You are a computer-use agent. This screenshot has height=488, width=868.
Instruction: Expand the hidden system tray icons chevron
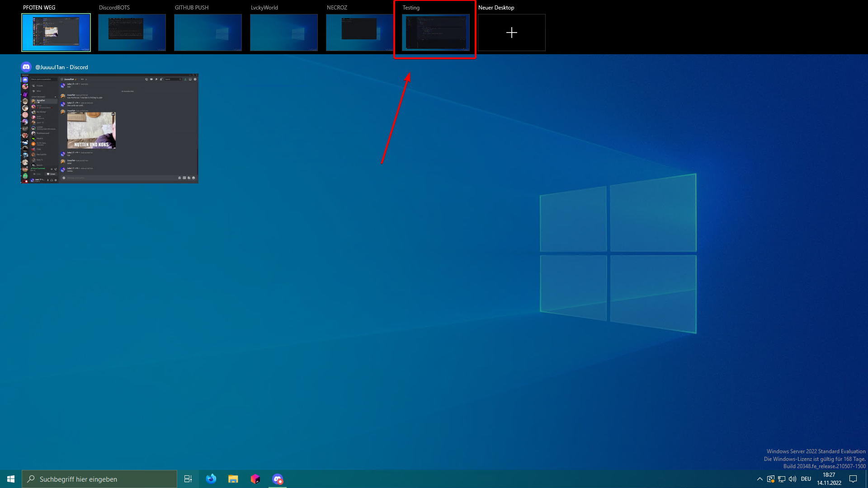(759, 479)
